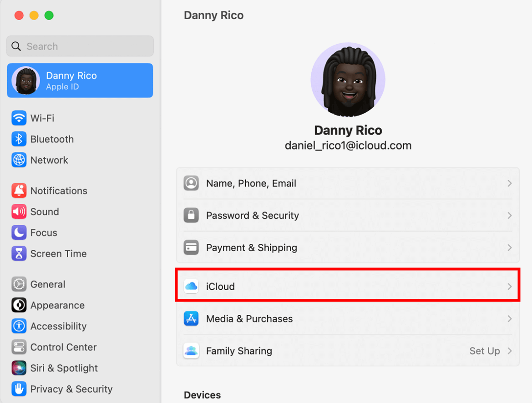Click the search field in the sidebar
This screenshot has height=403, width=532.
pyautogui.click(x=80, y=46)
